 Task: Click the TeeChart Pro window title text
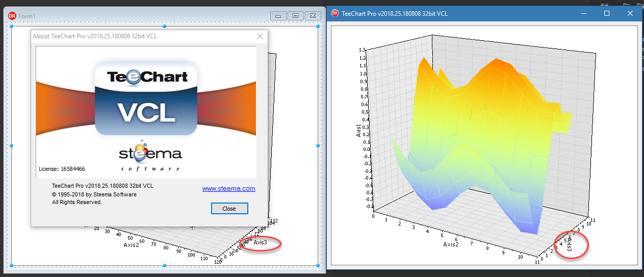coord(395,13)
